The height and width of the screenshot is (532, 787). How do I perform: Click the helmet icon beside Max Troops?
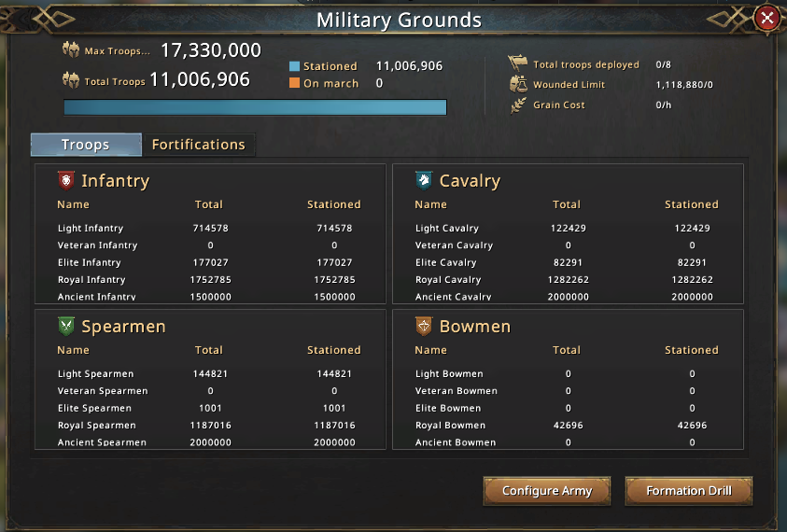click(x=71, y=49)
